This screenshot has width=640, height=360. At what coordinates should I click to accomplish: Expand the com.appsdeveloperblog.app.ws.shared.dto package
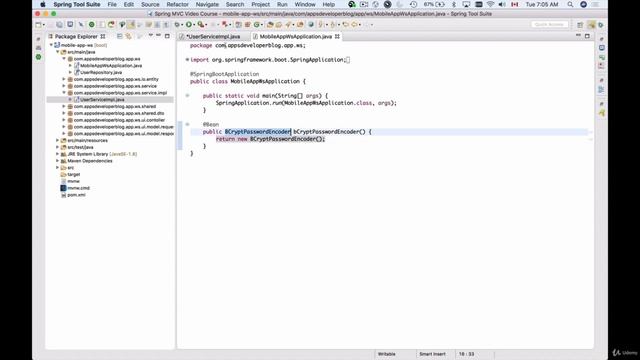point(64,113)
